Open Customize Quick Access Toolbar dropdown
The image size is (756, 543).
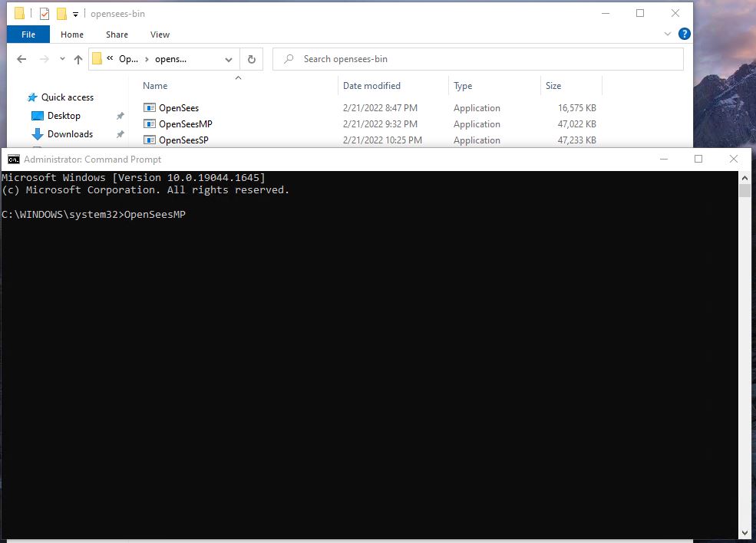tap(76, 15)
